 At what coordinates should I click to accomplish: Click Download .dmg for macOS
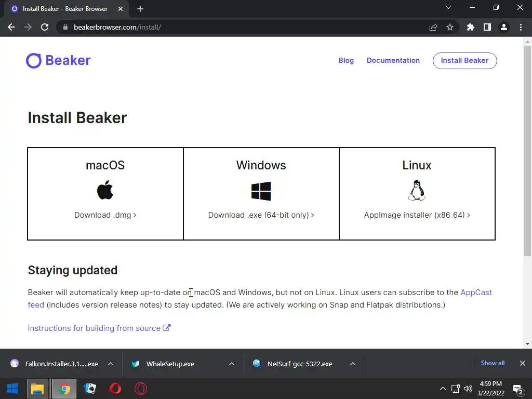tap(105, 215)
